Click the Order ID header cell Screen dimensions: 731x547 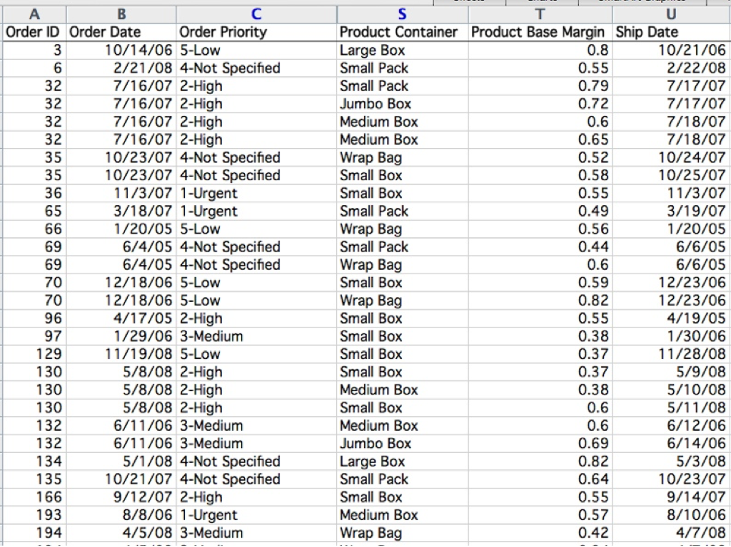tap(33, 32)
